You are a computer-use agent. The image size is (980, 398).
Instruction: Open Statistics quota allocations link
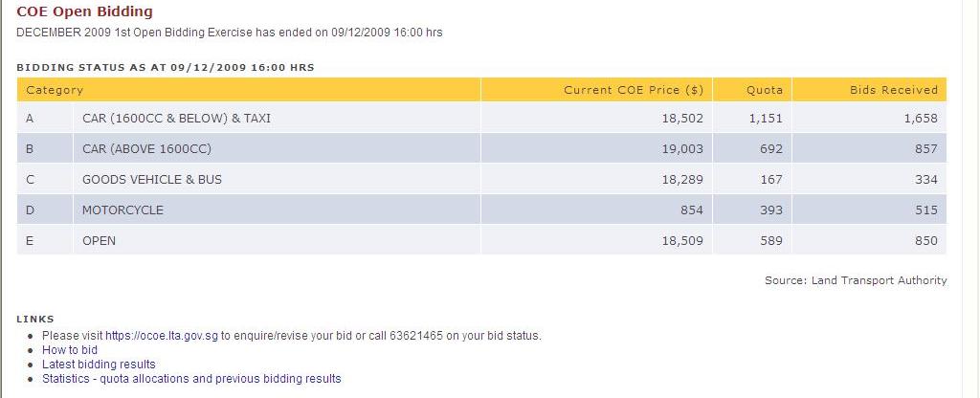point(191,379)
